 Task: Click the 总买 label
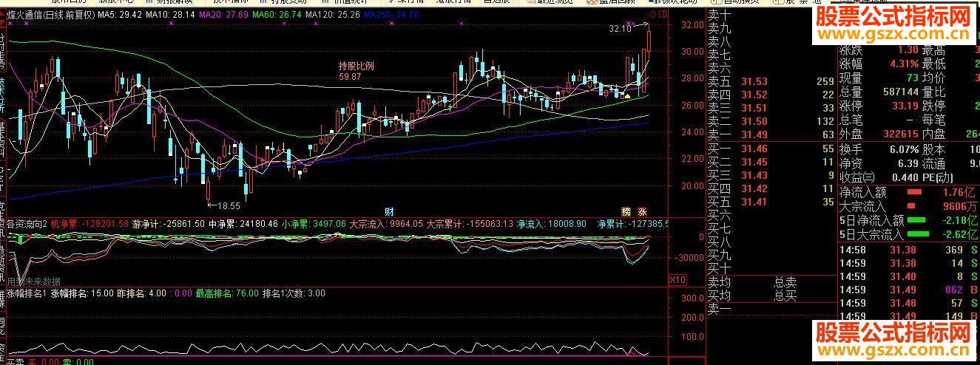coord(785,296)
